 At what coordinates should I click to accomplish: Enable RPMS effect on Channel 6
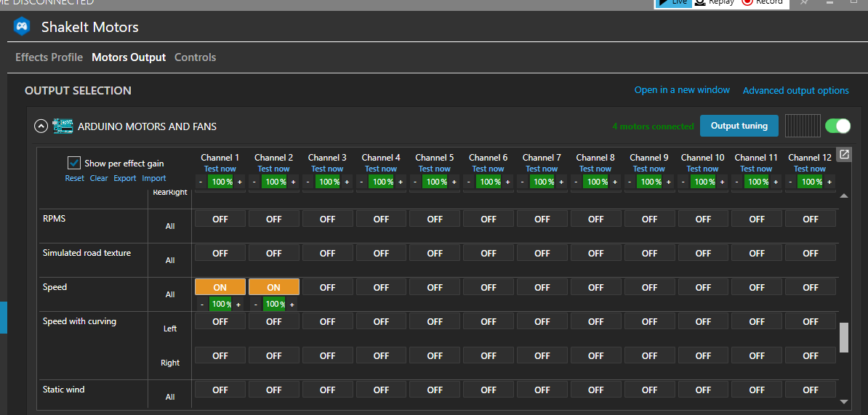coord(489,219)
